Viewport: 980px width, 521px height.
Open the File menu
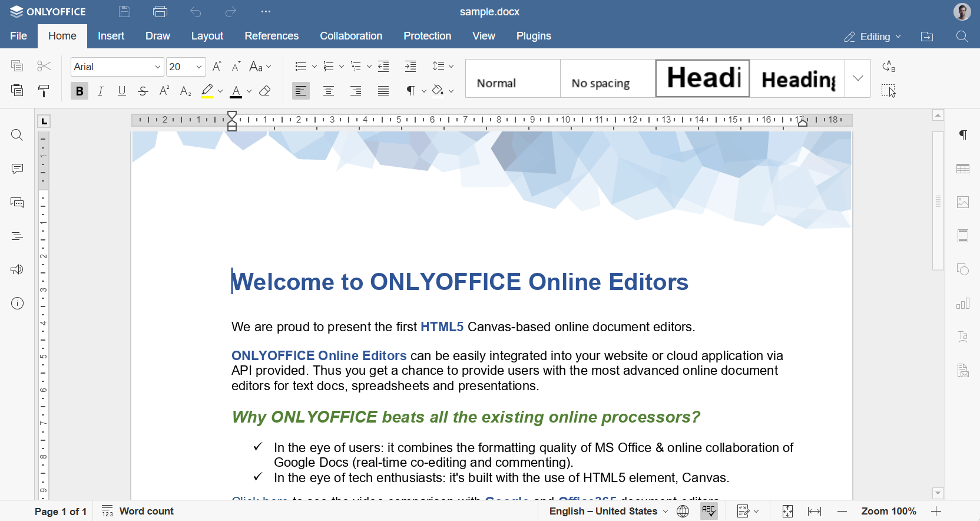19,36
